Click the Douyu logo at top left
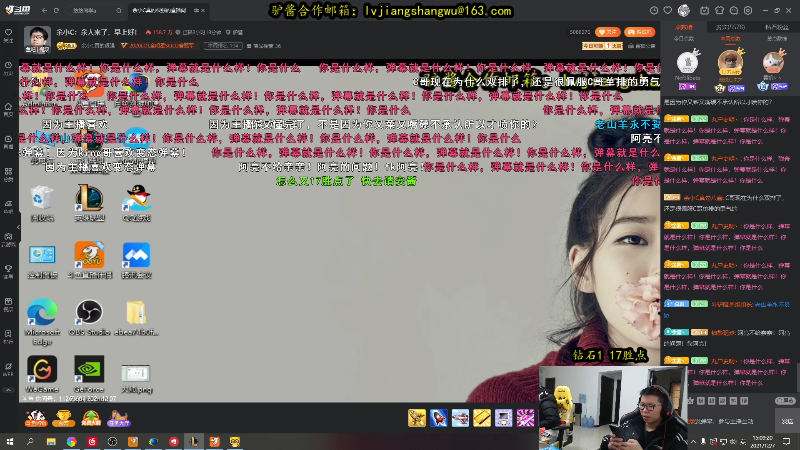This screenshot has height=450, width=800. click(x=17, y=10)
